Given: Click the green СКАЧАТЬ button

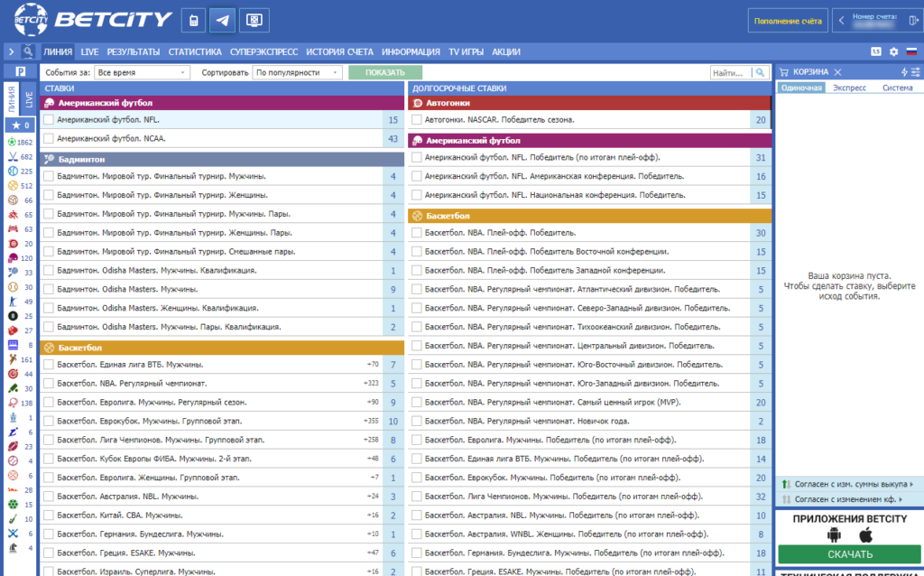Looking at the screenshot, I should pos(850,554).
